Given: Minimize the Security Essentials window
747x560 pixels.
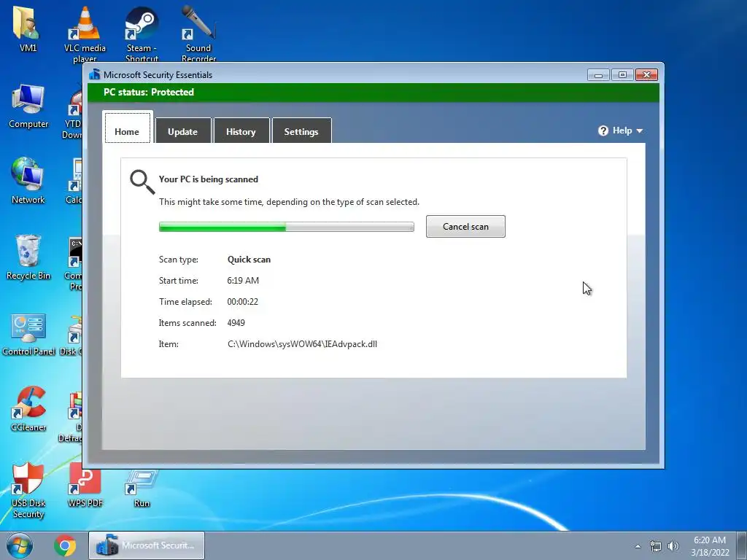Looking at the screenshot, I should [x=598, y=75].
